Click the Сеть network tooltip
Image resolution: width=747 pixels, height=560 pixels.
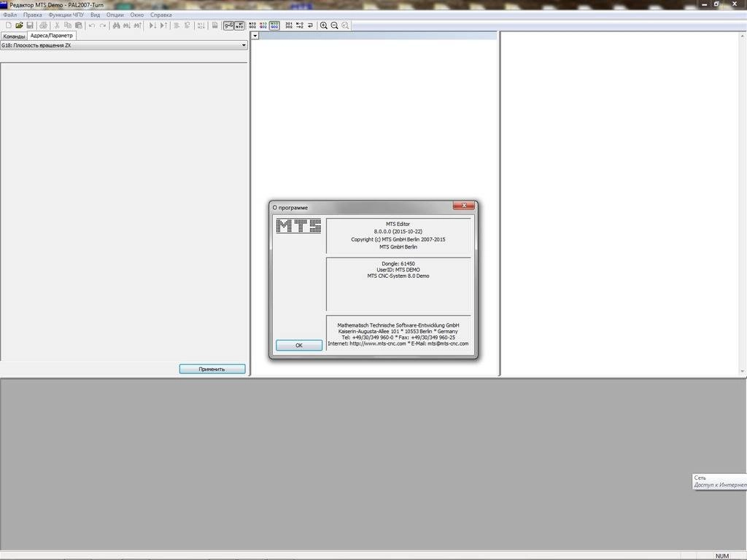pyautogui.click(x=719, y=481)
